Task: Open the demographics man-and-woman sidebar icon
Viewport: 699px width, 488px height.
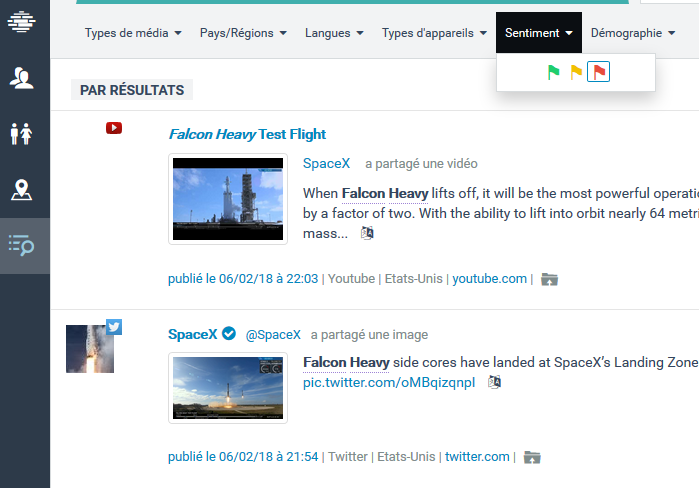Action: [21, 134]
